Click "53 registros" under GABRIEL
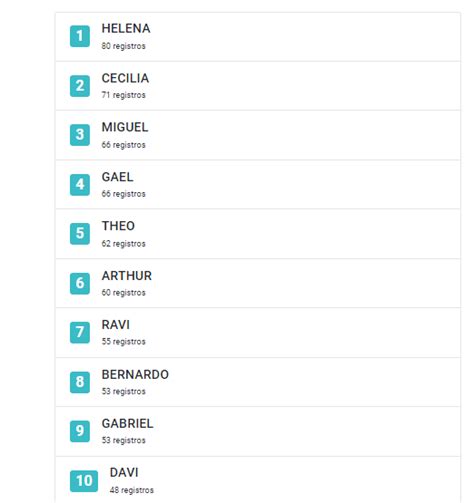 point(124,440)
